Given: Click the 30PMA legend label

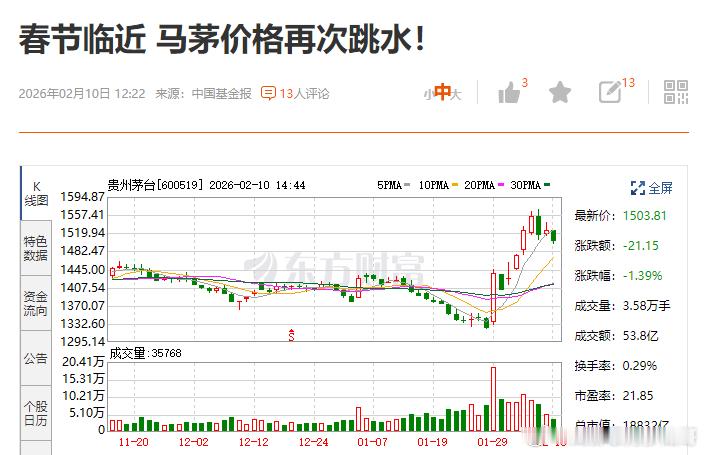Looking at the screenshot, I should point(525,185).
